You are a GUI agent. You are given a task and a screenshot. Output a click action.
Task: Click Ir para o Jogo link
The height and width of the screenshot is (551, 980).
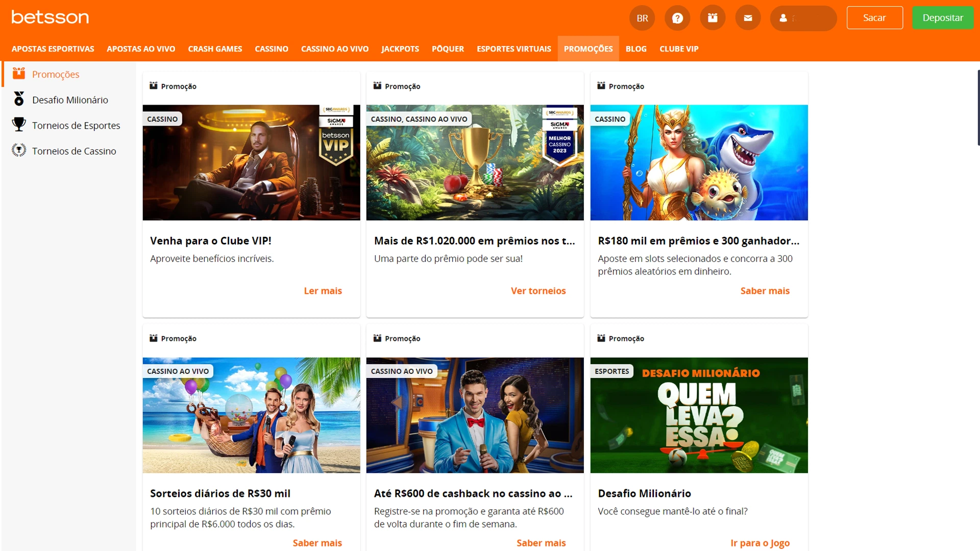760,543
